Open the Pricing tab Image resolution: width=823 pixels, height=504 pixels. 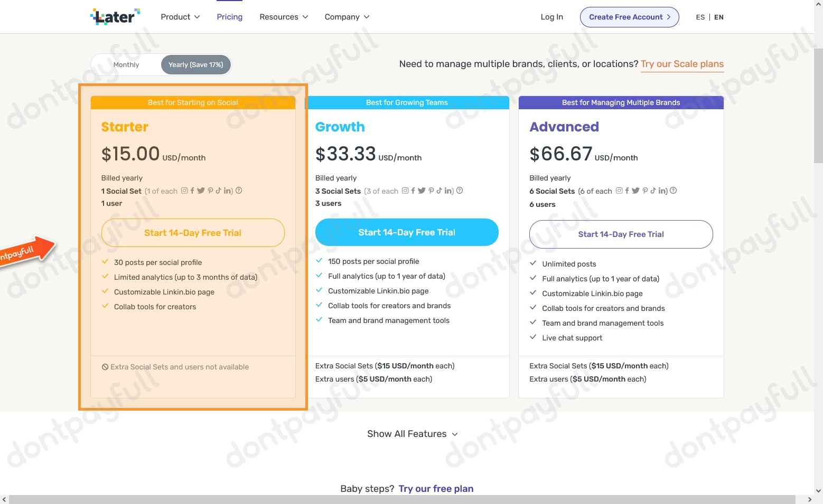point(230,17)
